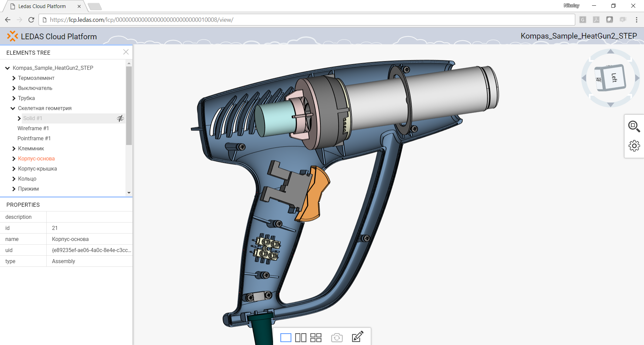644x345 pixels.
Task: Click the uid property value
Action: point(91,250)
